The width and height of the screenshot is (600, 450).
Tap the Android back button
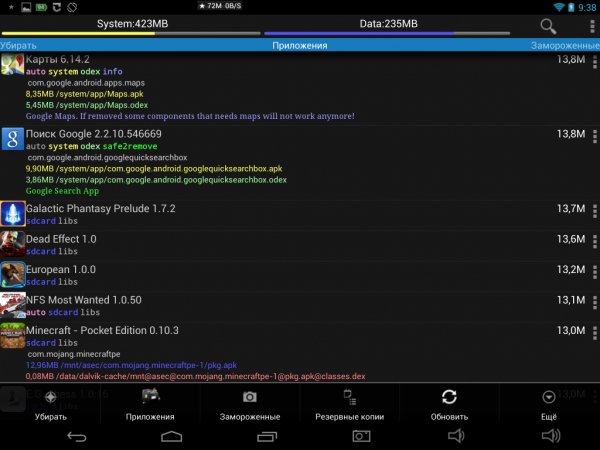pos(77,437)
